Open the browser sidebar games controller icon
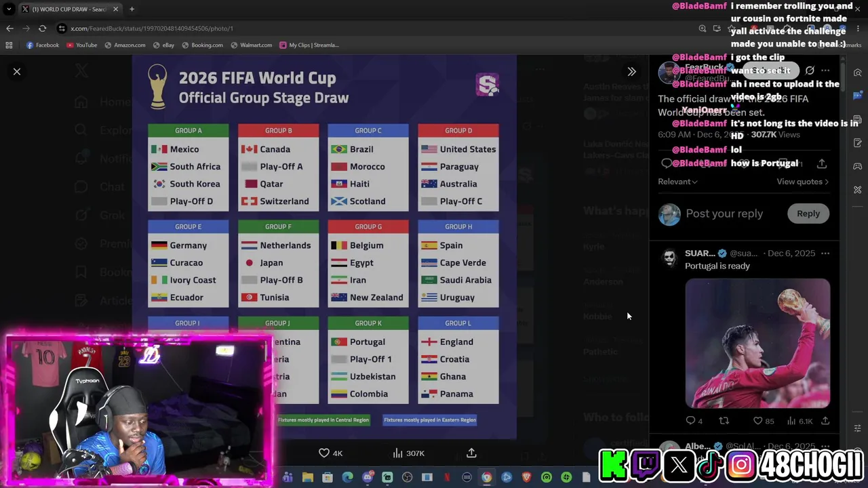868x488 pixels. pyautogui.click(x=858, y=166)
